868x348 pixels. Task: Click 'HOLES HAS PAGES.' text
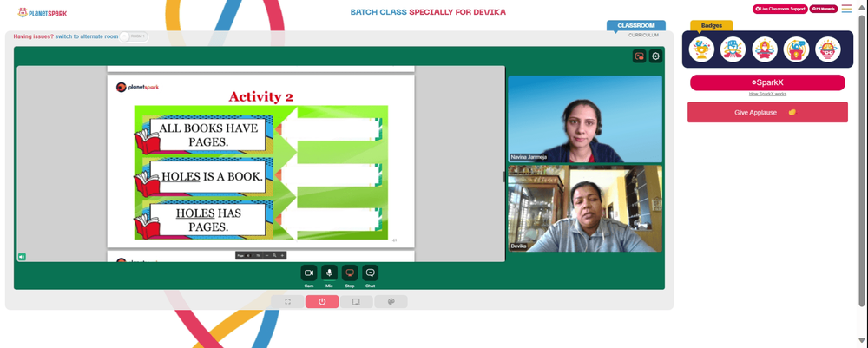[x=208, y=220]
